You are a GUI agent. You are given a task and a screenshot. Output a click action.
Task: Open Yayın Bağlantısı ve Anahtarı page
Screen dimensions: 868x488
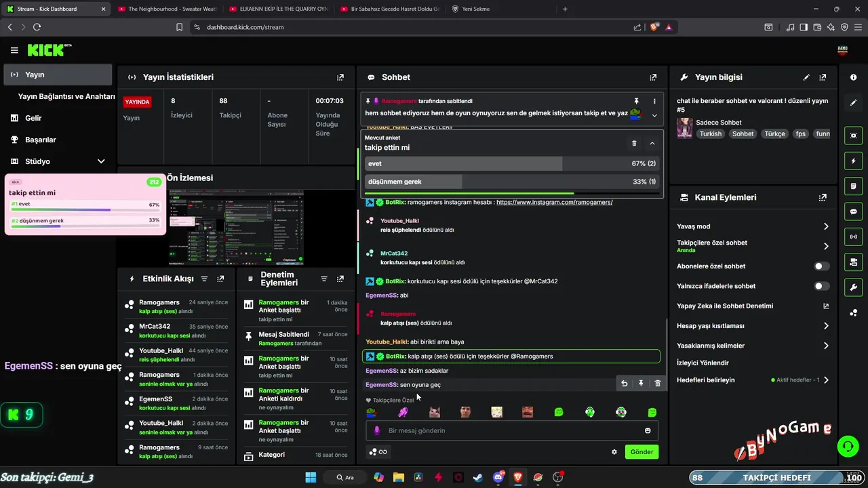(x=66, y=96)
